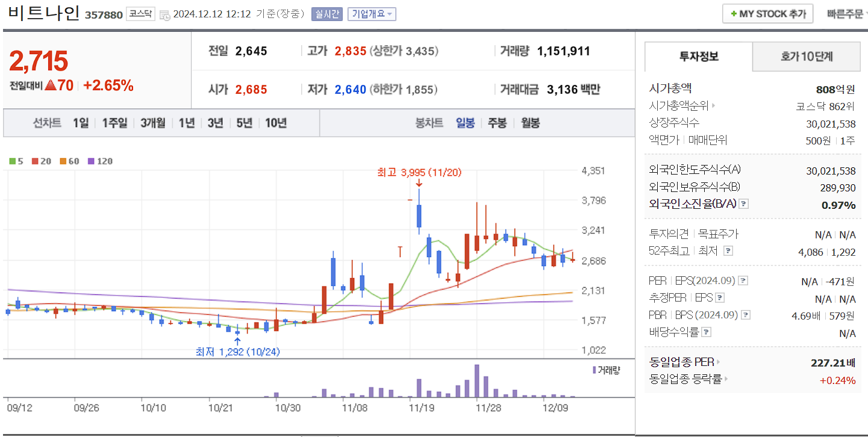Click the MY STOCK 추가 button
The image size is (868, 437).
[x=767, y=13]
